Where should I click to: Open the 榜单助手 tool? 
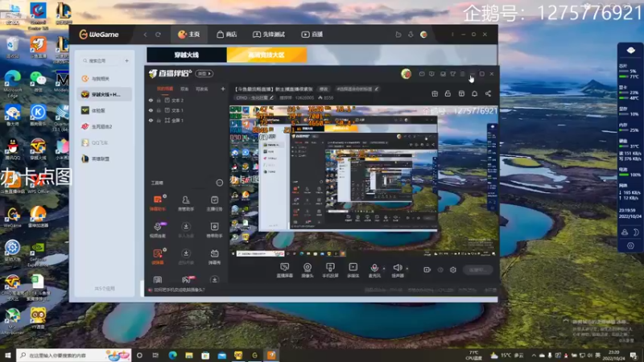coord(214,230)
